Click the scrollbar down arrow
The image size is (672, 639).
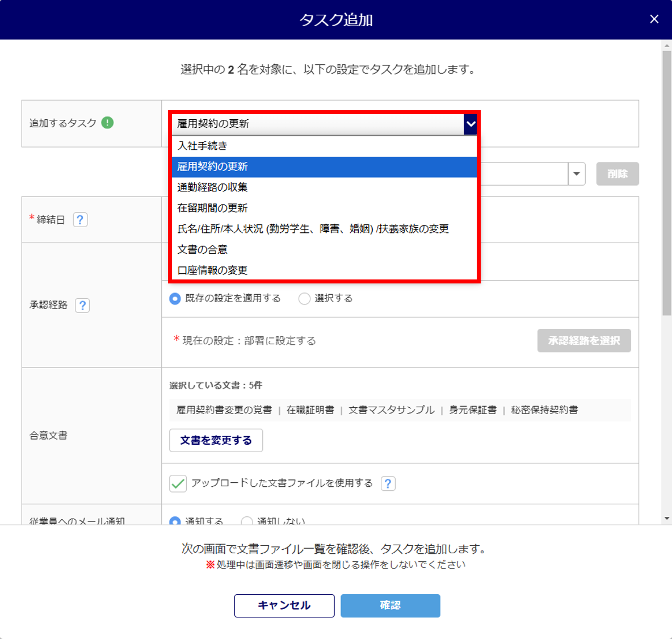point(666,519)
